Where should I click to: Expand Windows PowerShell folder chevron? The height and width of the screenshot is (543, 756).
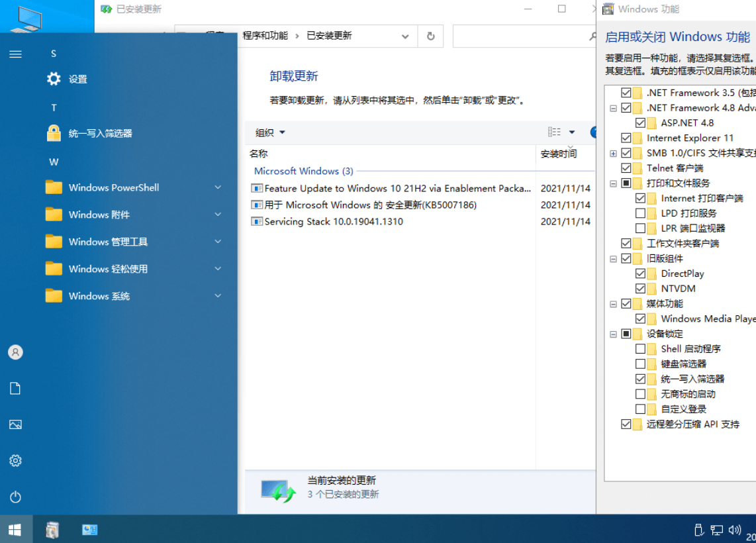218,187
